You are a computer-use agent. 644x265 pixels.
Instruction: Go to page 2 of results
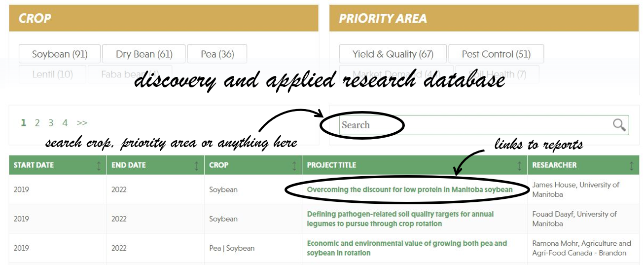(x=37, y=123)
